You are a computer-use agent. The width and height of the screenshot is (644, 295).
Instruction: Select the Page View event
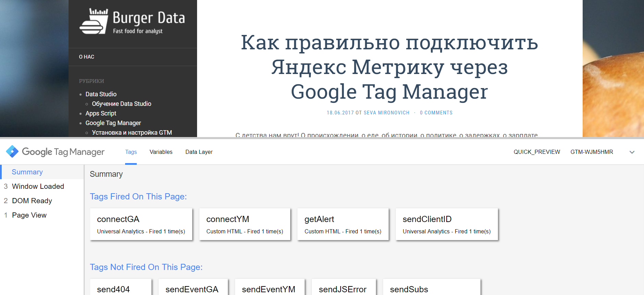(42, 215)
